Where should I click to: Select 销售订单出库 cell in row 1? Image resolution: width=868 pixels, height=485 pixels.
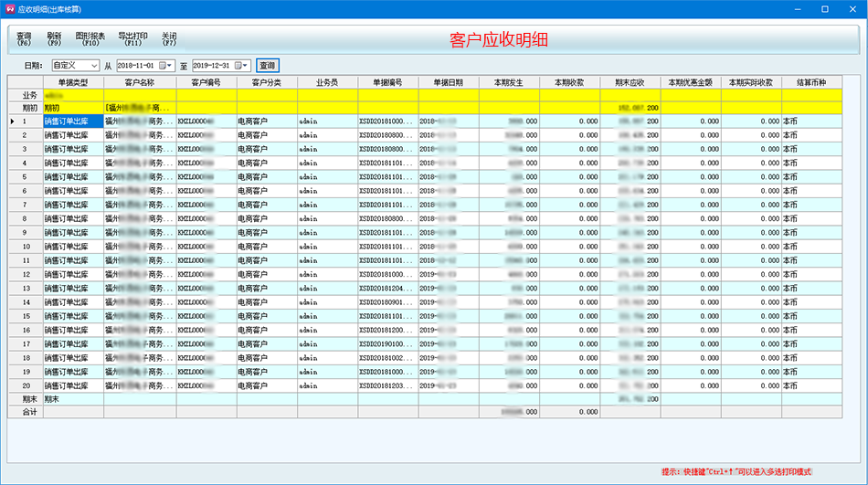coord(74,121)
